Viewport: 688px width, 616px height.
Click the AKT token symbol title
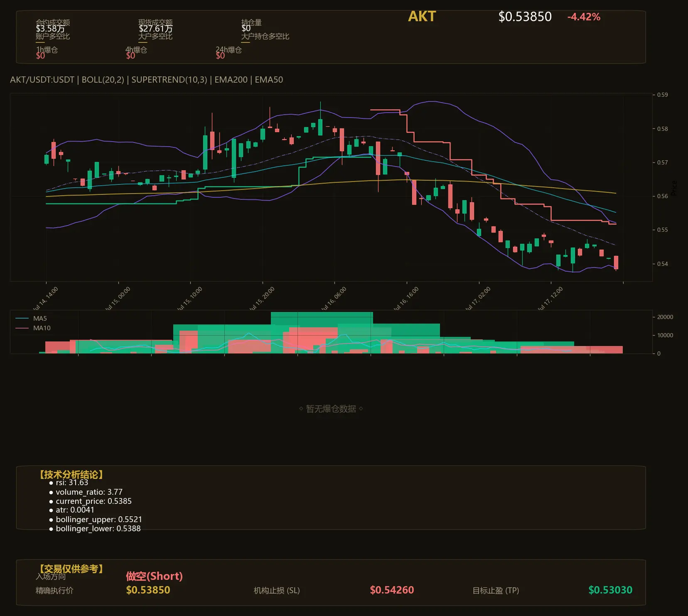point(422,16)
